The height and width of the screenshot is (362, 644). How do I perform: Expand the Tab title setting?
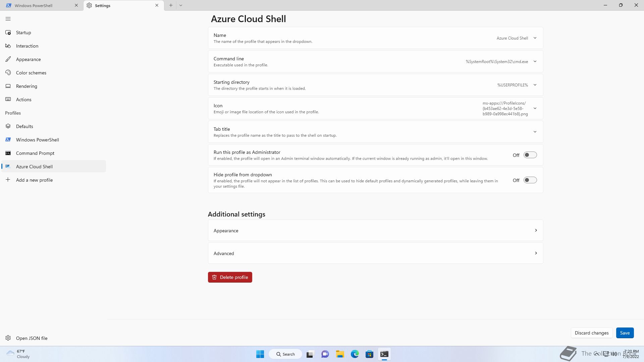point(375,132)
